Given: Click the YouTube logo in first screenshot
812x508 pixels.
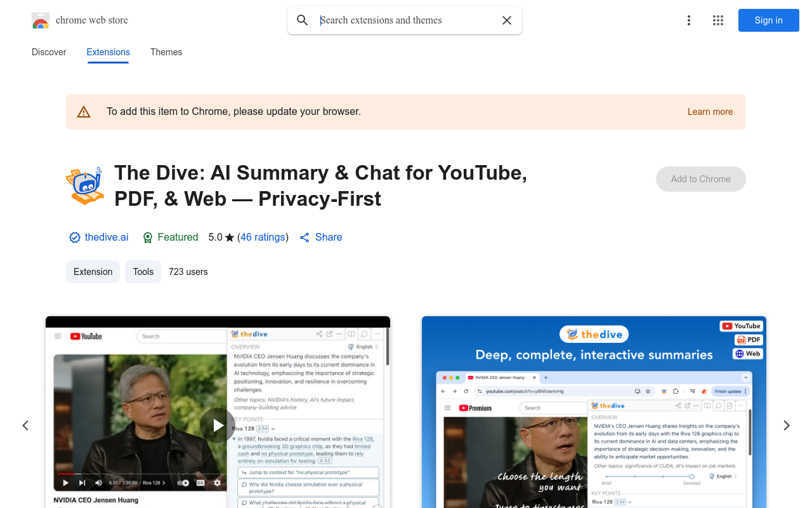Looking at the screenshot, I should (86, 336).
